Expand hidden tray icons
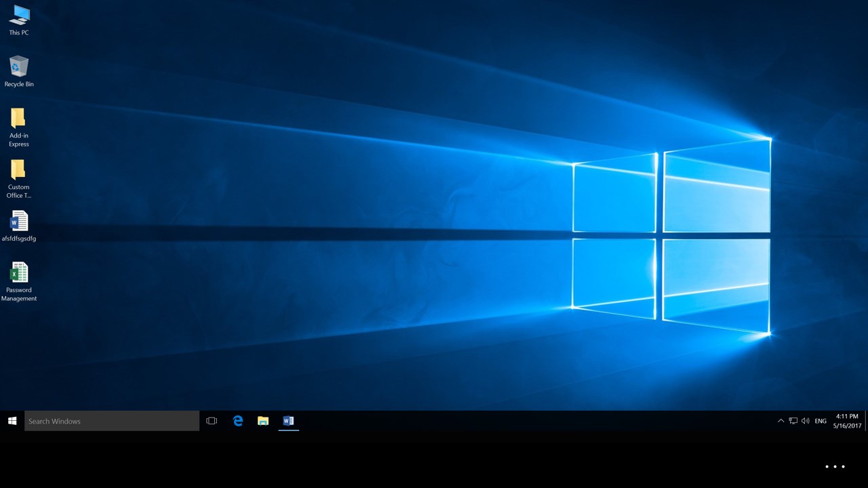 [x=781, y=421]
